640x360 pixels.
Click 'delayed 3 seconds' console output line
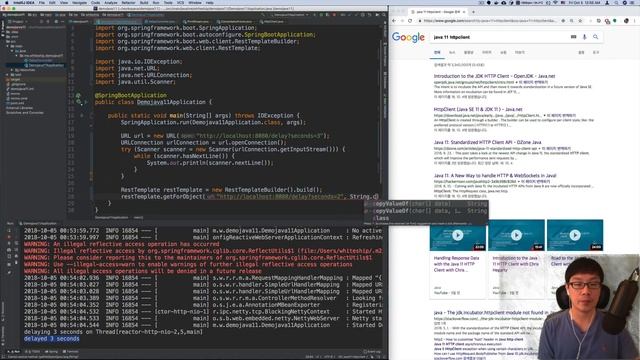click(51, 339)
